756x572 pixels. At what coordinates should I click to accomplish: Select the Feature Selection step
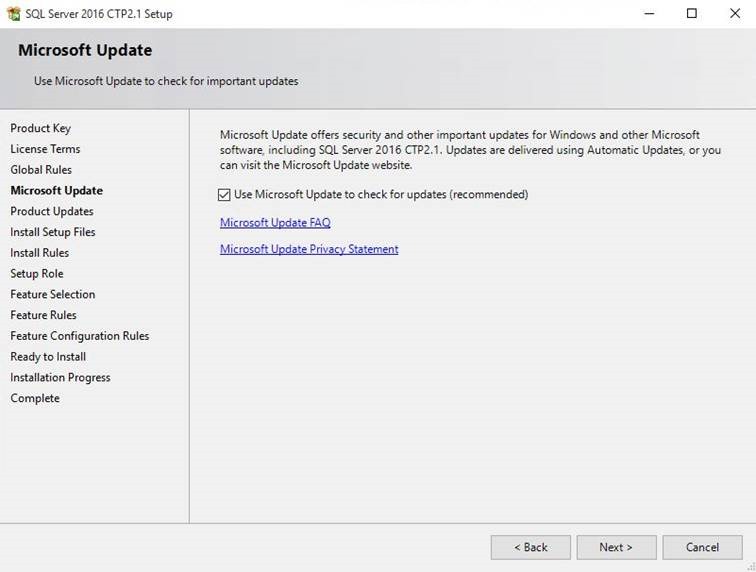tap(53, 294)
